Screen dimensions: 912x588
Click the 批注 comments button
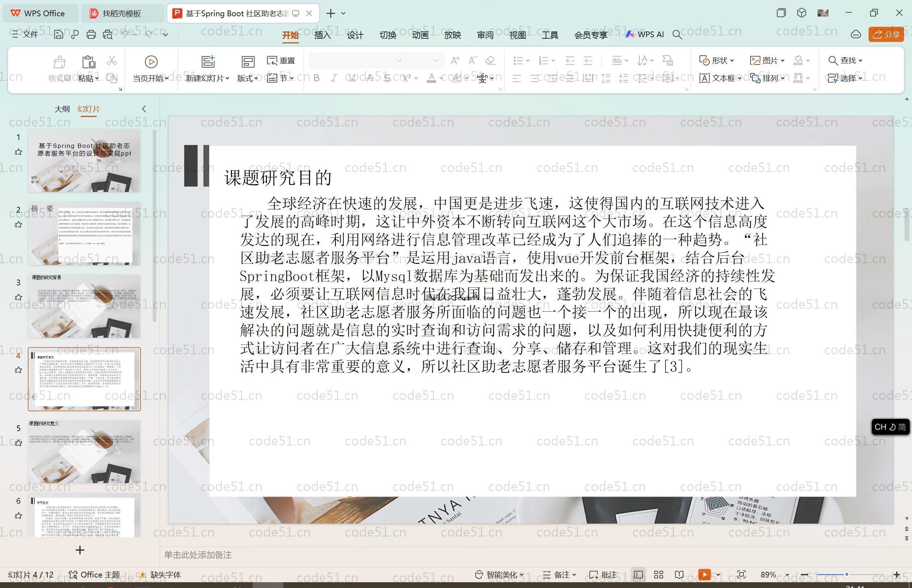click(x=603, y=575)
